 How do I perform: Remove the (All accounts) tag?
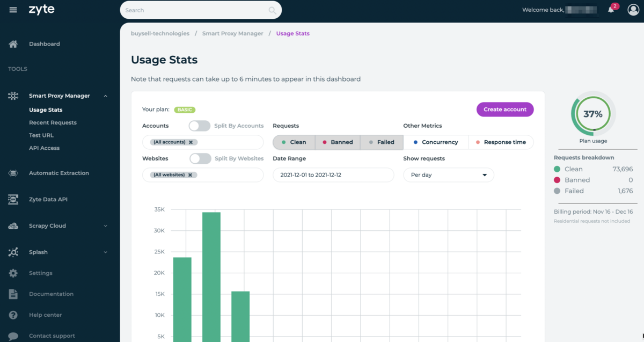191,142
